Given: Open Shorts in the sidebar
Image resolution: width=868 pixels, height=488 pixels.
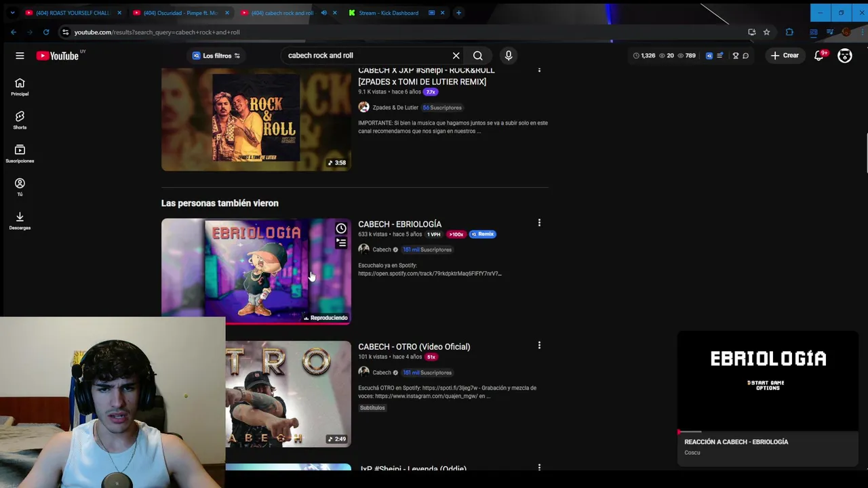Looking at the screenshot, I should pos(20,120).
